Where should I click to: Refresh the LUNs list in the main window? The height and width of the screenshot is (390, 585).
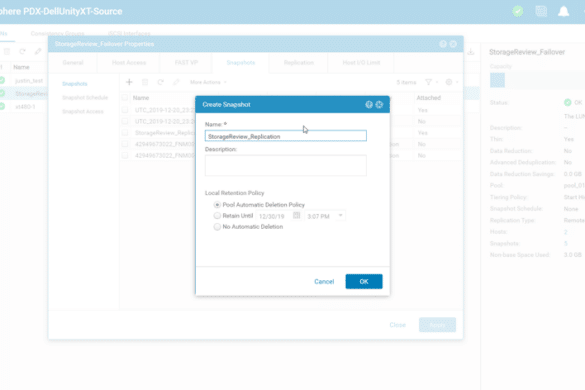pos(22,52)
